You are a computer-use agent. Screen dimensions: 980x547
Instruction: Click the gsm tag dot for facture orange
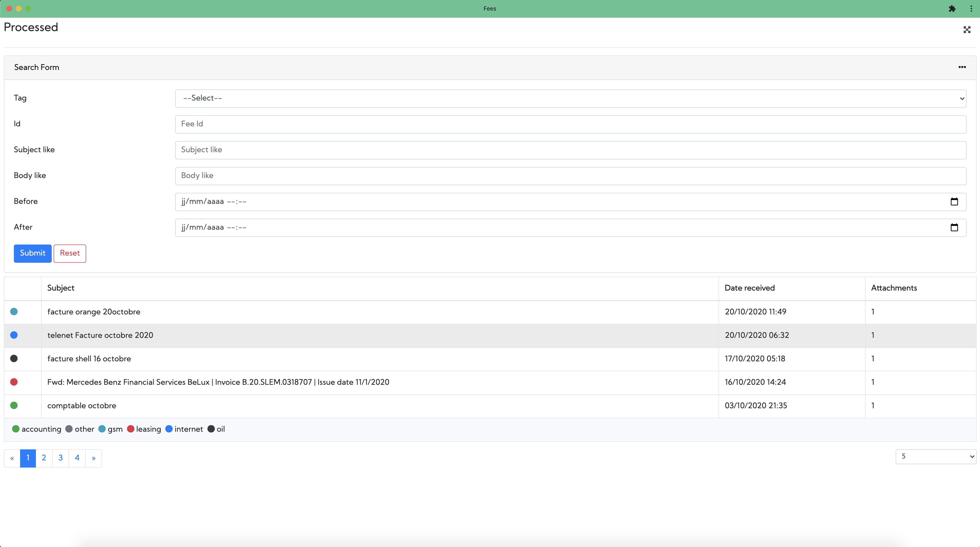point(14,312)
